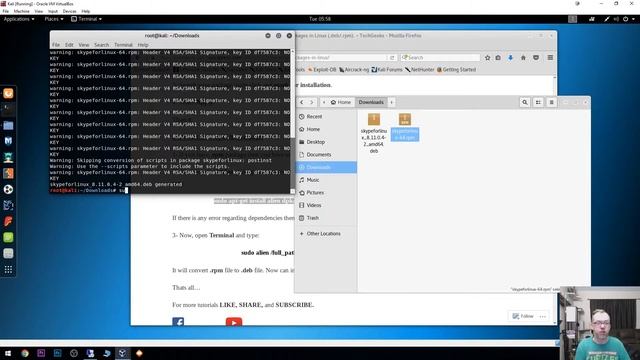Open the Firefox icon in the Kali dock
640x360 pixels.
pos(8,93)
